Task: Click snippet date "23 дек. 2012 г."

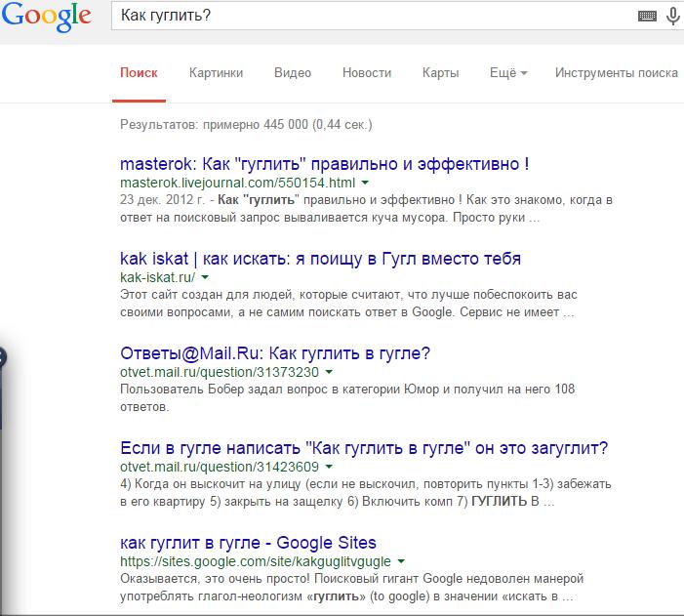Action: pyautogui.click(x=162, y=199)
